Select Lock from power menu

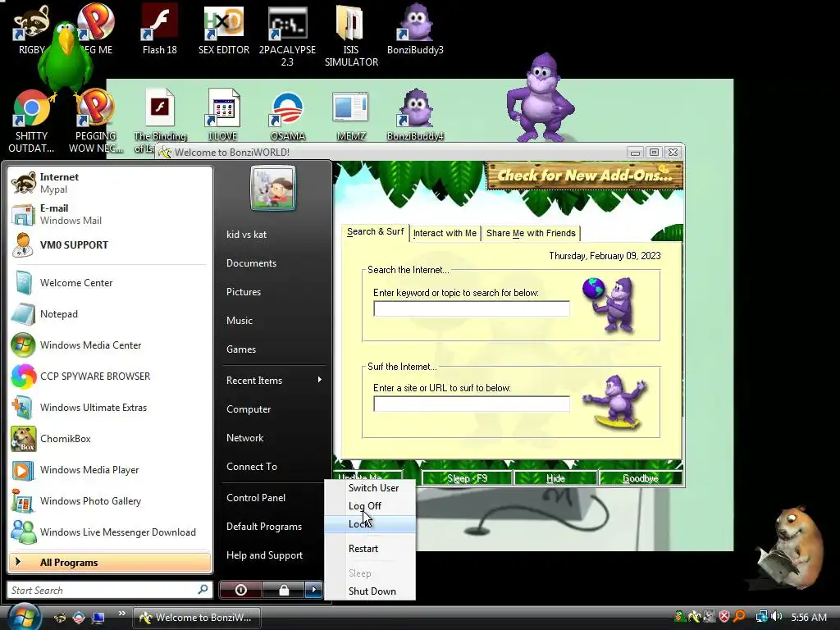click(x=370, y=524)
